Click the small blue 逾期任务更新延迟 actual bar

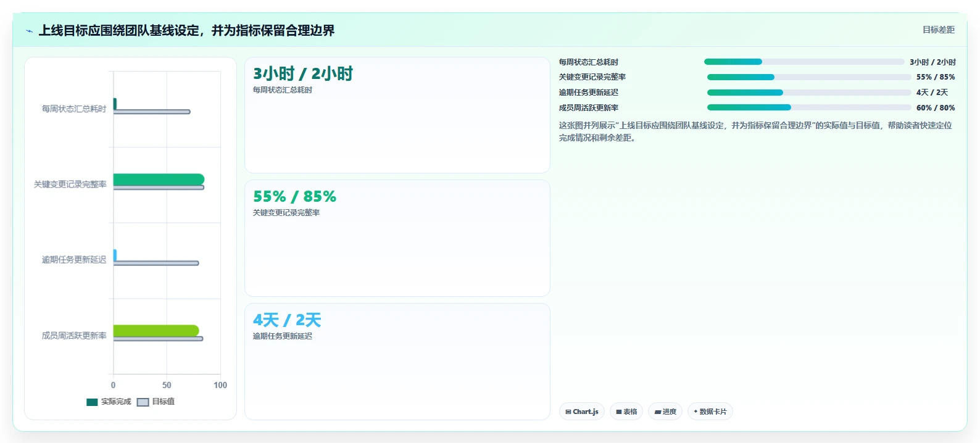[x=115, y=255]
